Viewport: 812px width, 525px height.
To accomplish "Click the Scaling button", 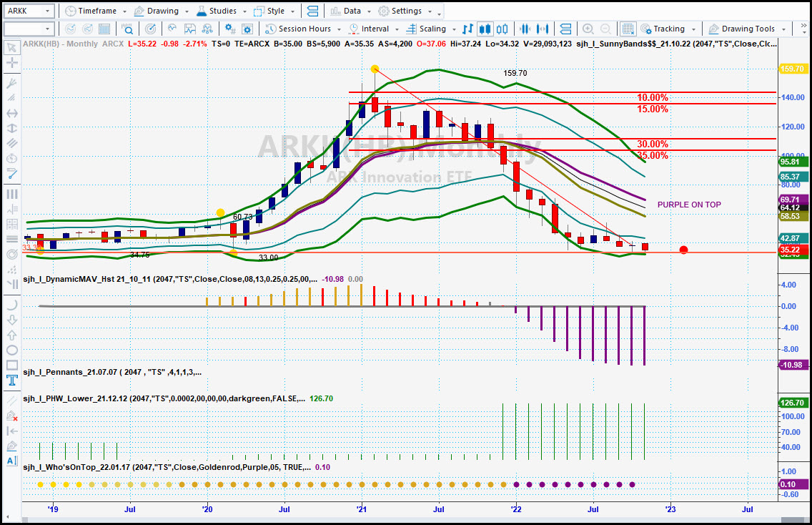I will pyautogui.click(x=427, y=29).
